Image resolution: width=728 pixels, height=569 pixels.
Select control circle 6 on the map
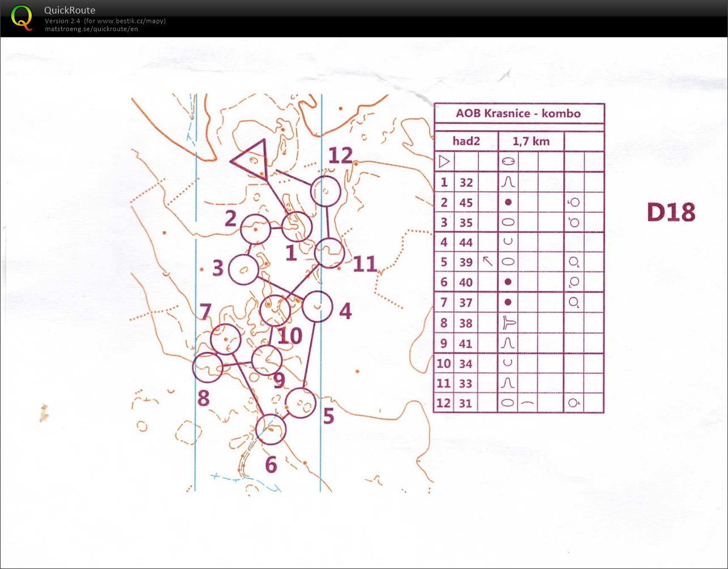click(271, 429)
